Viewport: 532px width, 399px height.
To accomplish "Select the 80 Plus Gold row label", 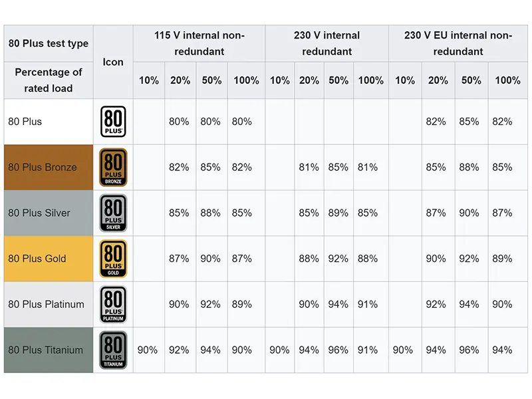I will tap(37, 259).
